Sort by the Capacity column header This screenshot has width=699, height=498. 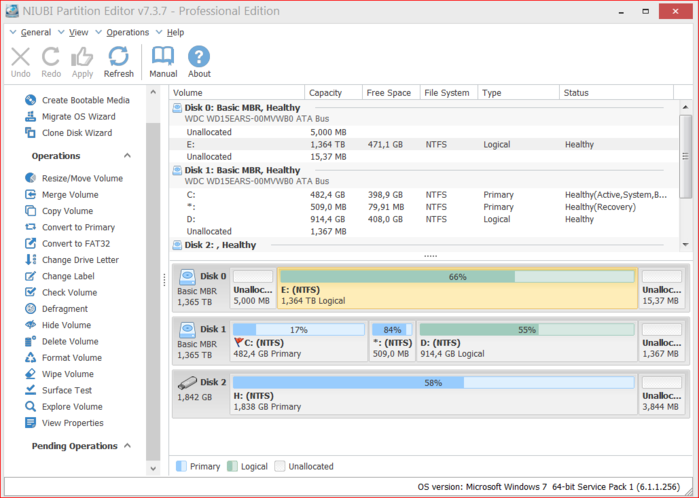coord(333,93)
